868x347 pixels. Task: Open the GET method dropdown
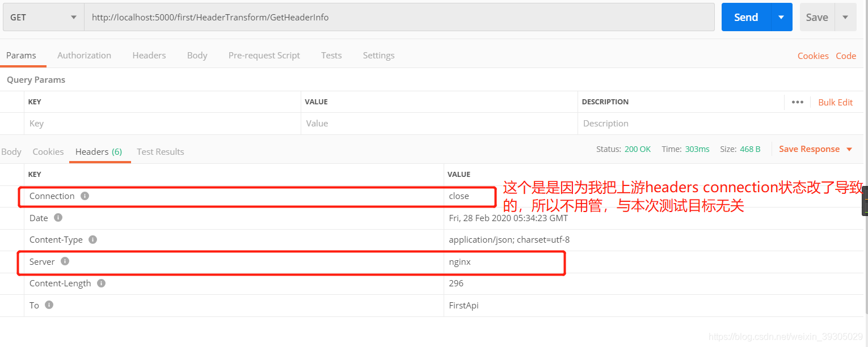(44, 18)
